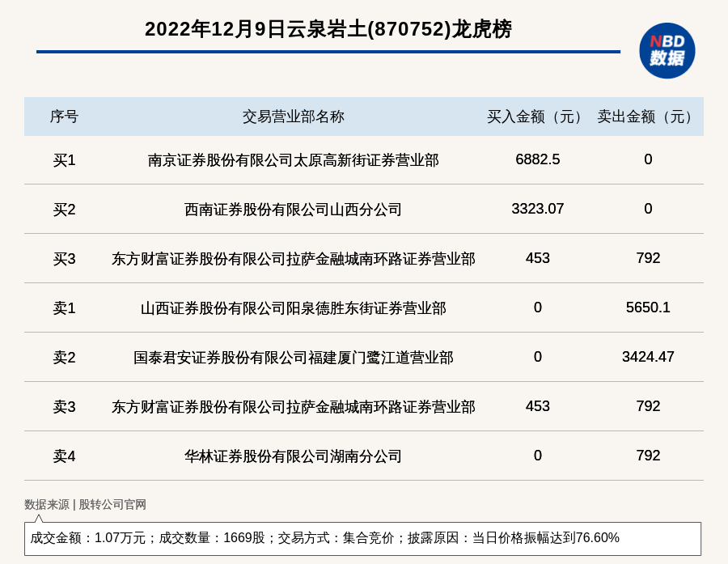Select the text 交易方式：集合竞价
Viewport: 728px width, 564px height.
336,538
